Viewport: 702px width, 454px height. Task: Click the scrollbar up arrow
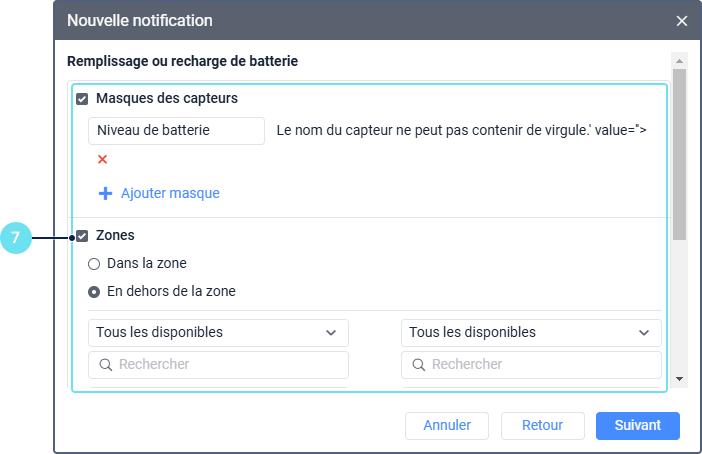(x=680, y=60)
